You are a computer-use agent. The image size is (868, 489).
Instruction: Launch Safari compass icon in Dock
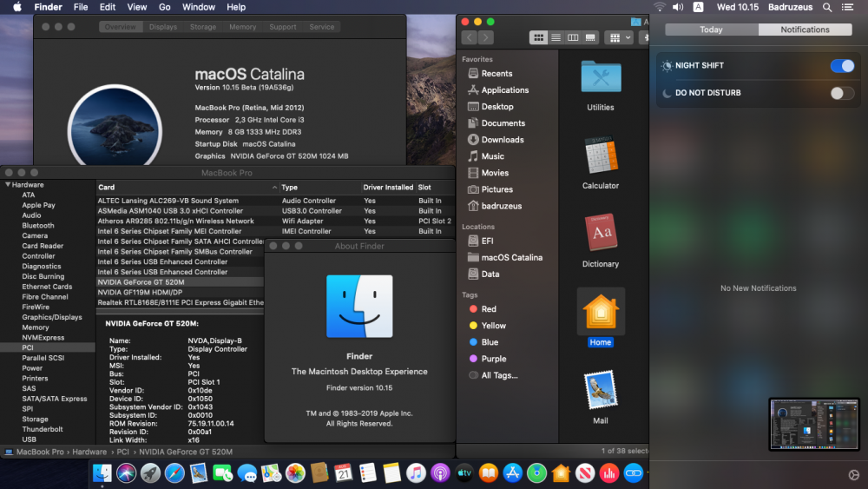click(174, 473)
